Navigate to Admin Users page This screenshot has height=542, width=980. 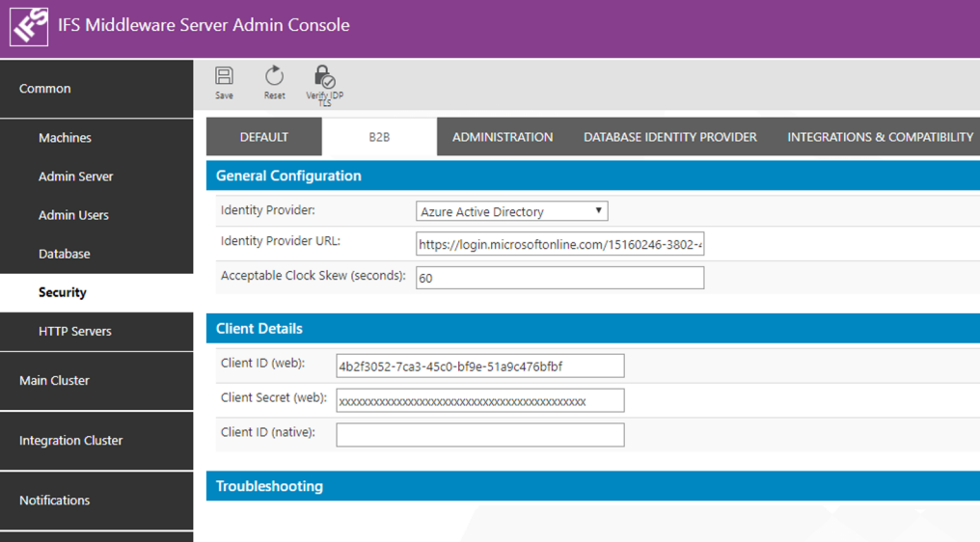tap(73, 215)
